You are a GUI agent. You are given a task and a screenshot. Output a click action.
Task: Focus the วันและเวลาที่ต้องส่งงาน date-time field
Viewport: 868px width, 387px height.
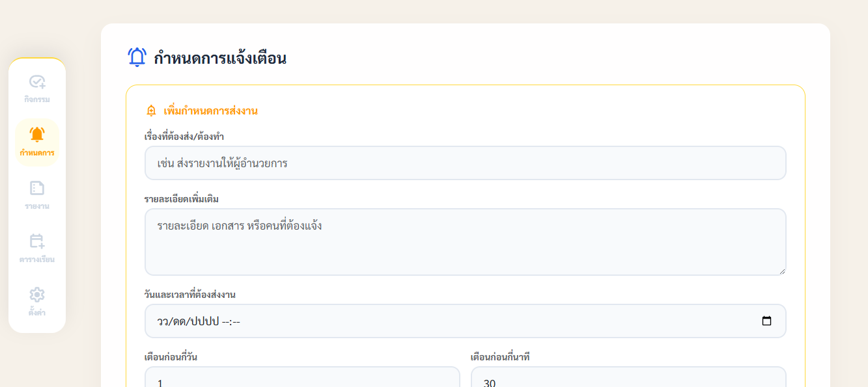[465, 321]
